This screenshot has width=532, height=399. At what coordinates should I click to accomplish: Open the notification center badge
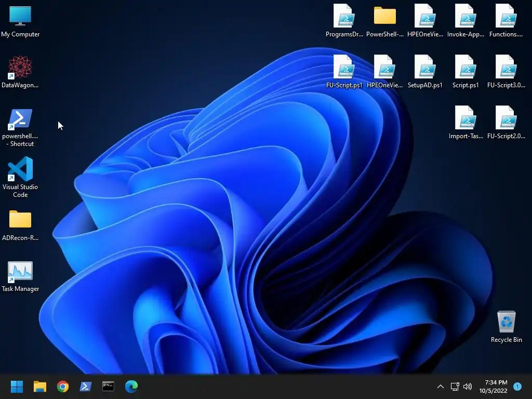point(517,386)
